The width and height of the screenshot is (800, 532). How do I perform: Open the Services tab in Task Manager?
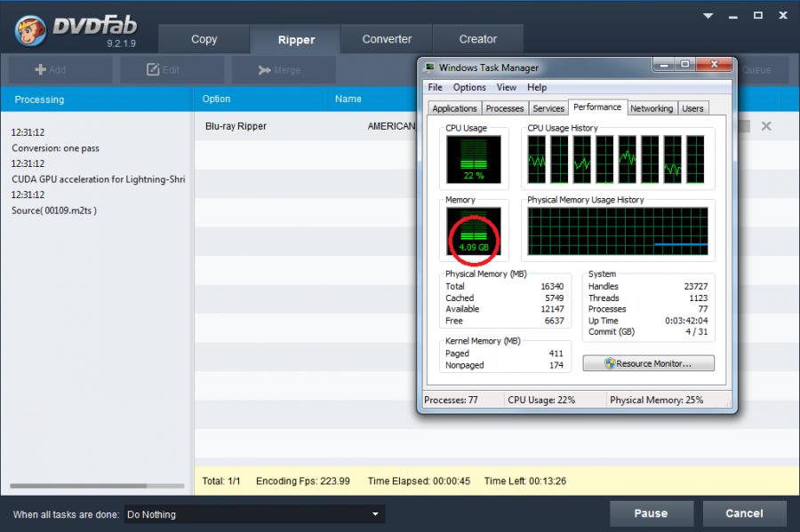pyautogui.click(x=548, y=108)
